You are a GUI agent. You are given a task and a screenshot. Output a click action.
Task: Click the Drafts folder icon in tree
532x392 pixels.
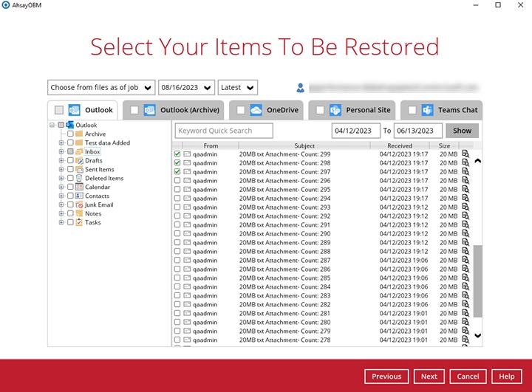point(79,161)
